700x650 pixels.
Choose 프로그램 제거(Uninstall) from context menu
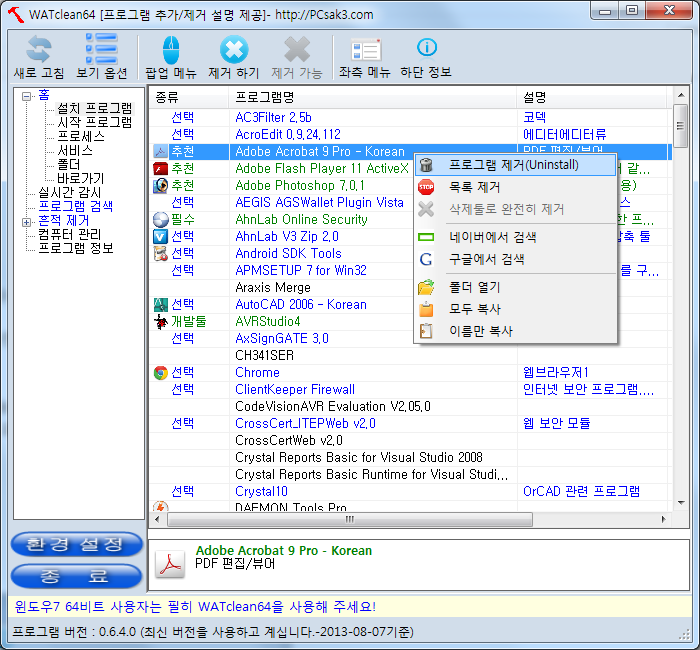tap(516, 165)
